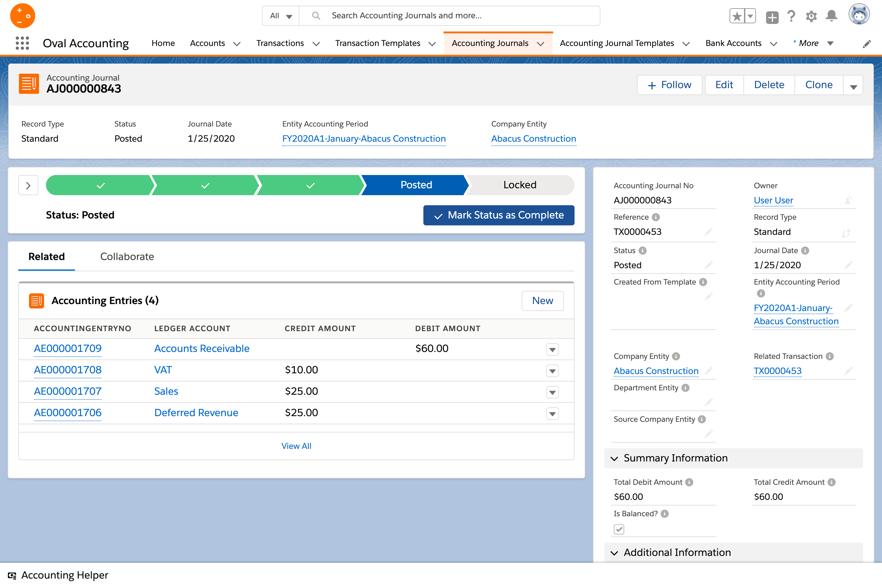Open the App Launcher grid icon
Image resolution: width=882 pixels, height=588 pixels.
tap(22, 43)
